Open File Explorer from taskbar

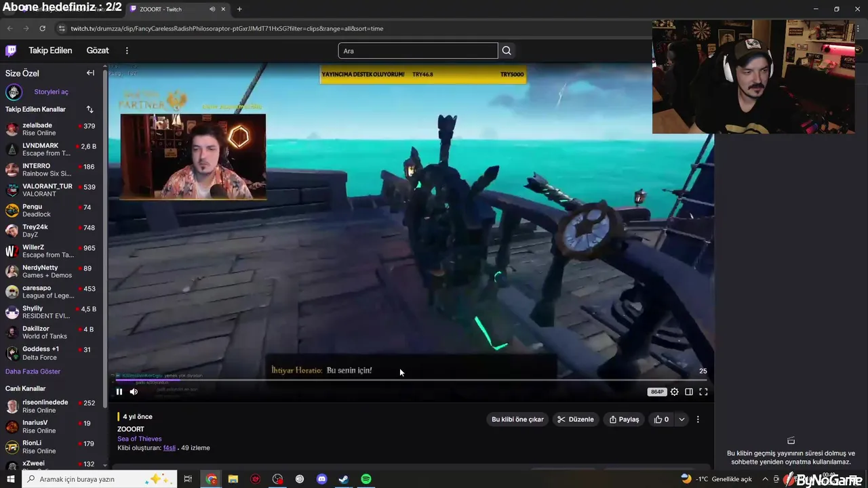[x=233, y=479]
